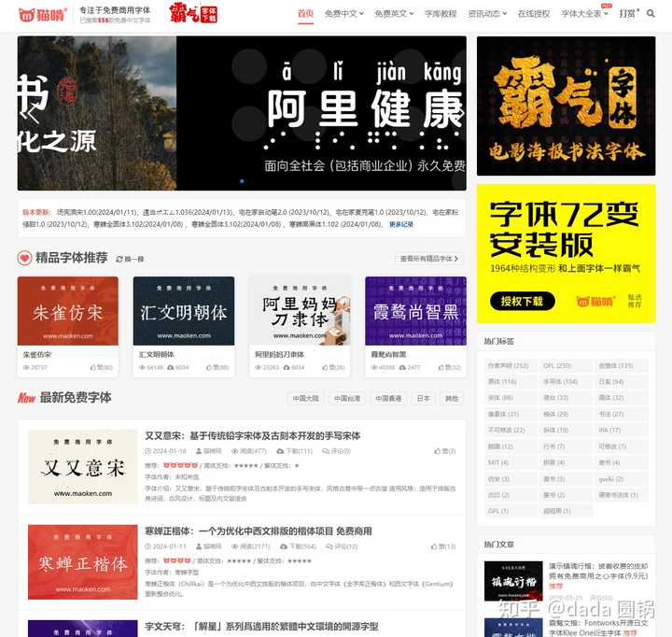Click the 猫啃 logo in the header

tap(43, 15)
